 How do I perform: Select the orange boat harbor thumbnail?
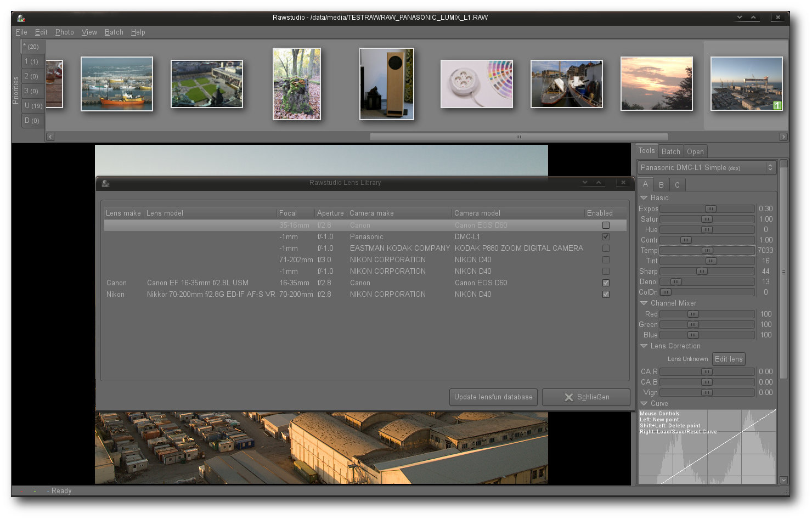(117, 84)
